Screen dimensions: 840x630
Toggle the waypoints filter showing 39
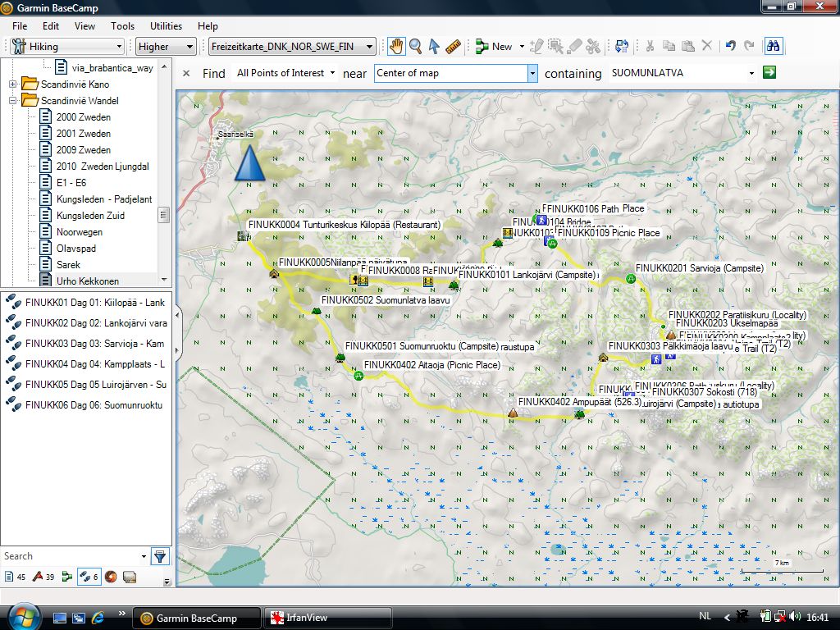(43, 577)
